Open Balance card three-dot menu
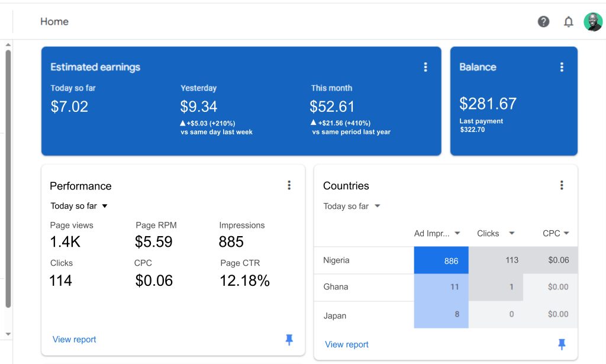The image size is (606, 364). click(562, 67)
